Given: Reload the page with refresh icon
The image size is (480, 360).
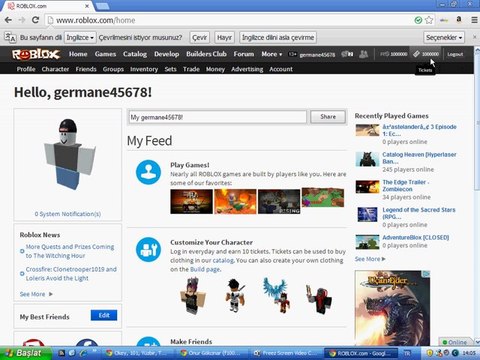Looking at the screenshot, I should tap(35, 20).
